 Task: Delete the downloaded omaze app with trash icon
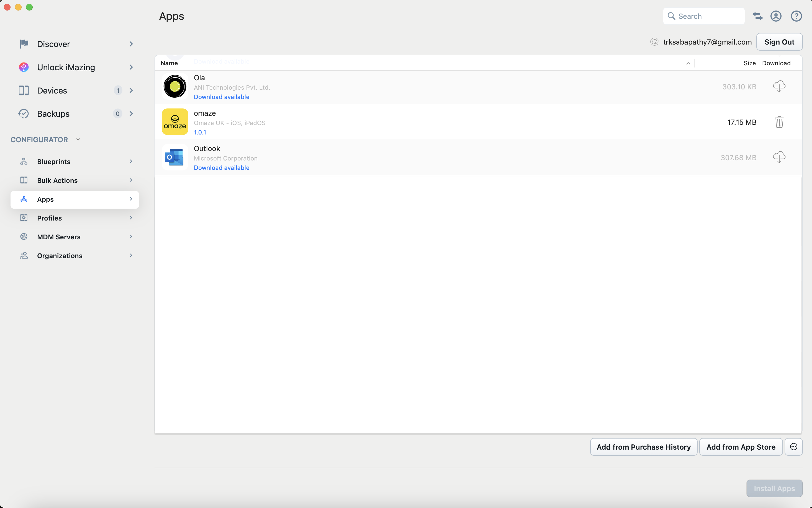pos(779,122)
